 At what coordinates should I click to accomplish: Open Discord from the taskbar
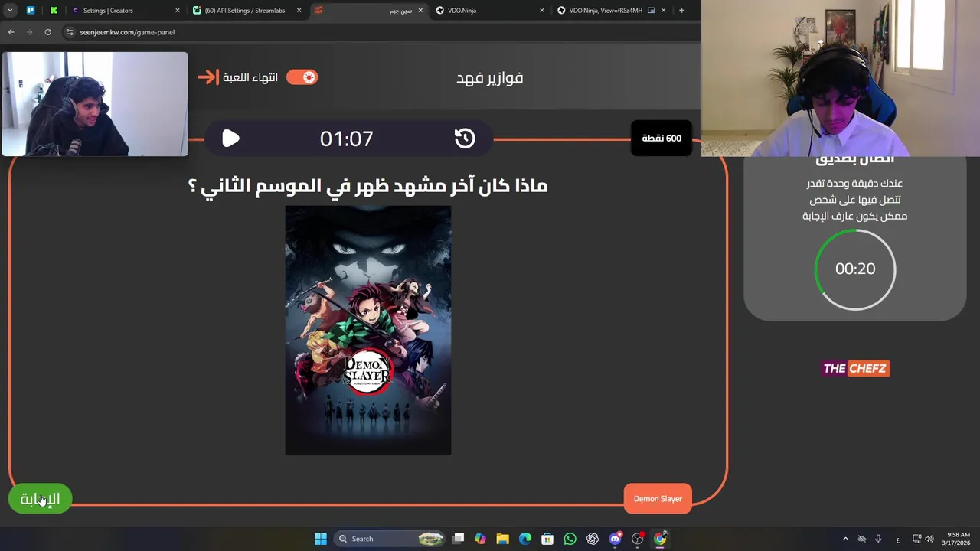pos(615,539)
